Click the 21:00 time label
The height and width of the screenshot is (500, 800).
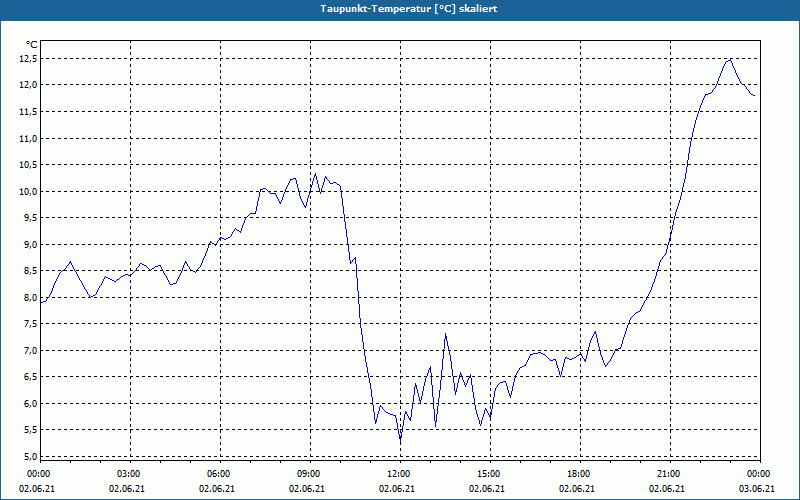(x=670, y=474)
